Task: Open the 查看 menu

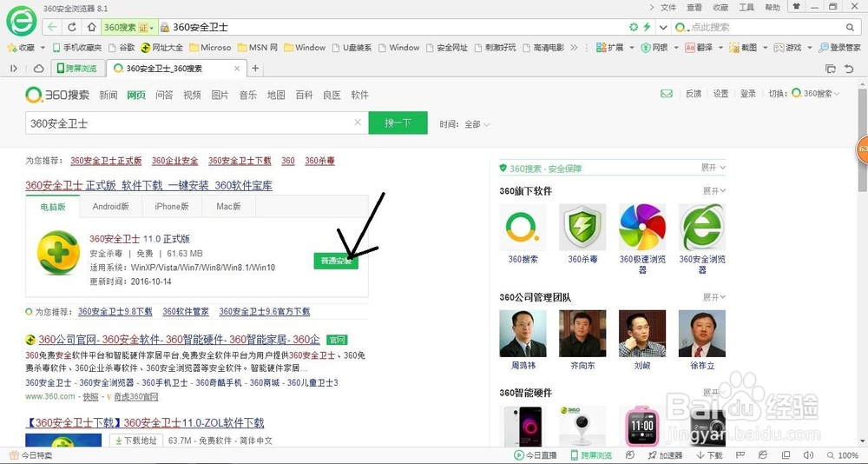Action: click(x=694, y=8)
